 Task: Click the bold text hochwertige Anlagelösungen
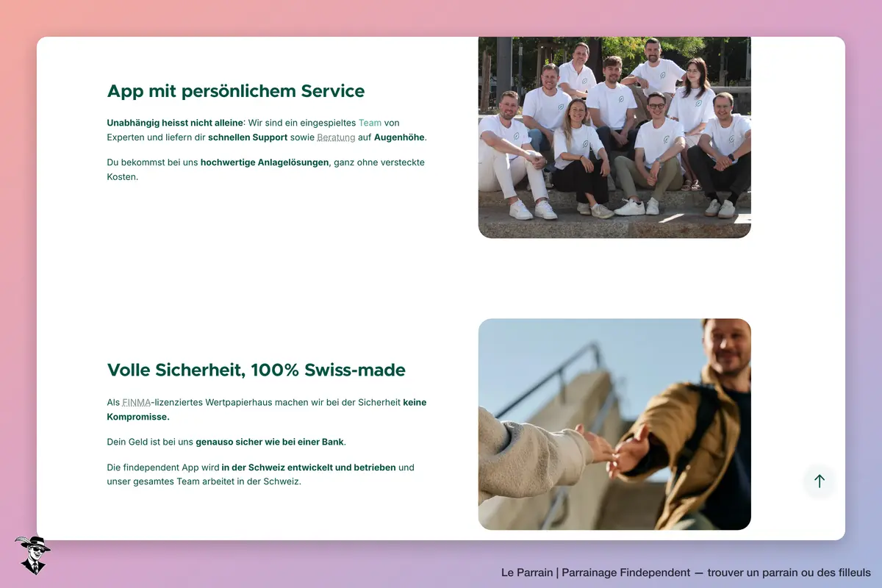click(x=265, y=162)
